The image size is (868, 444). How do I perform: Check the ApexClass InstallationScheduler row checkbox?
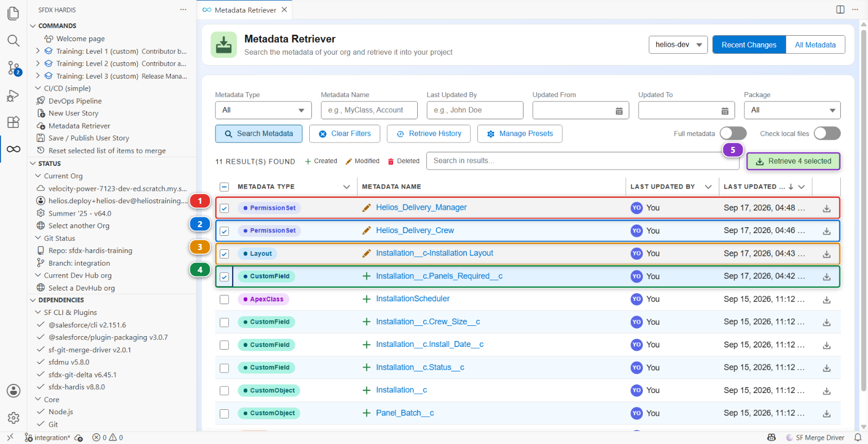tap(224, 299)
